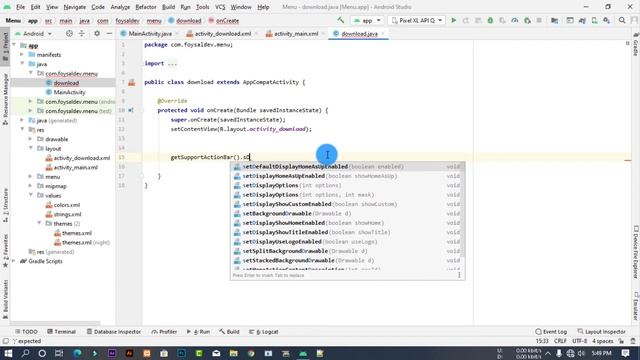This screenshot has height=360, width=640.
Task: Expand the drawable folder
Action: (x=31, y=139)
